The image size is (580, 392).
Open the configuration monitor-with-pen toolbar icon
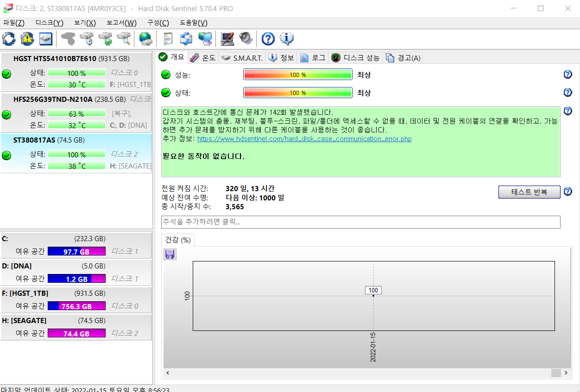pyautogui.click(x=227, y=38)
